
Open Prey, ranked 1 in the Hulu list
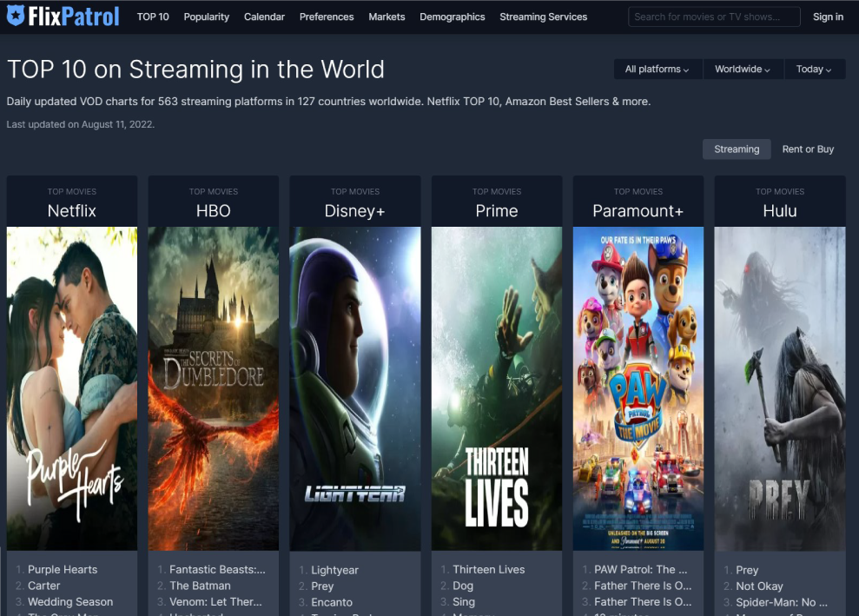click(x=747, y=570)
